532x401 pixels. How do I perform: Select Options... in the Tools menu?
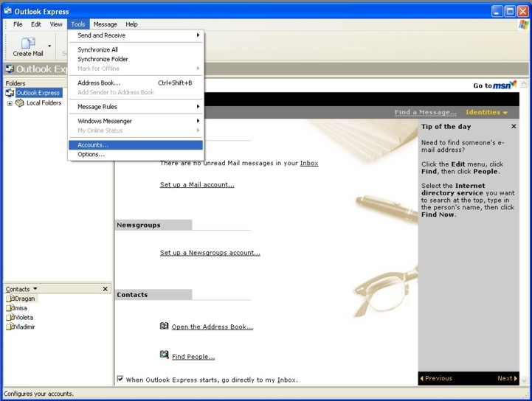click(x=136, y=154)
